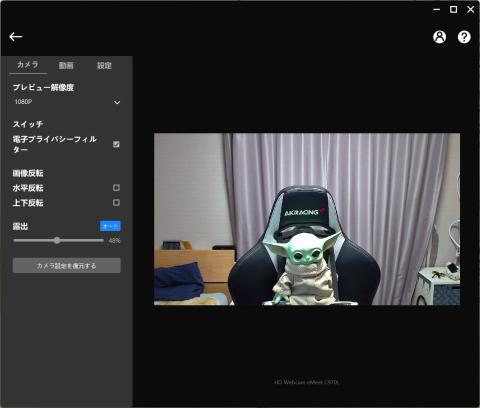Click the 48% exposure value
The image size is (480, 408).
click(x=114, y=241)
